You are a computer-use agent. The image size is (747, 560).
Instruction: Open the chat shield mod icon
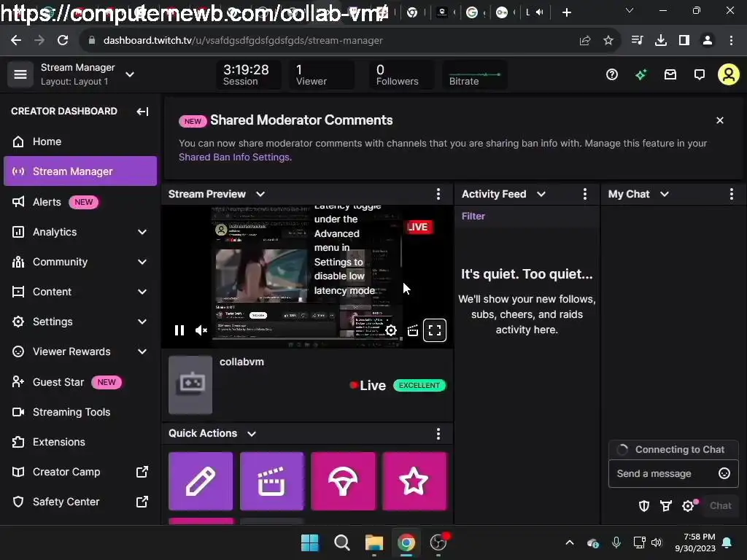click(644, 506)
